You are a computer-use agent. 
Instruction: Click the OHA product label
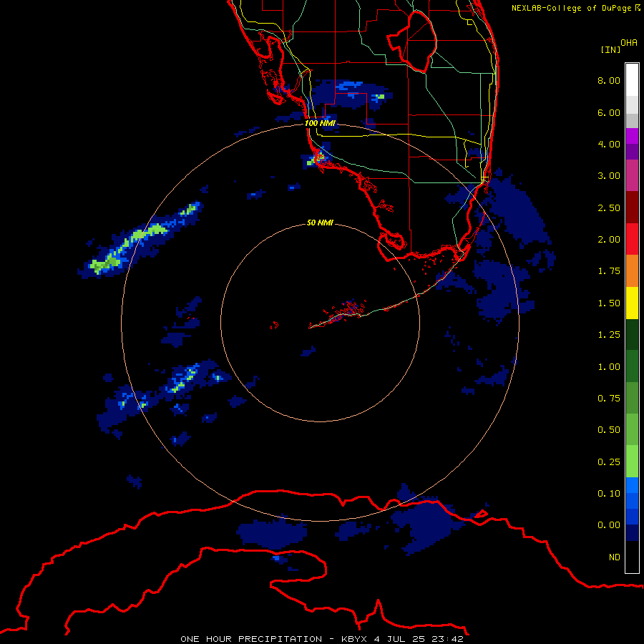click(x=629, y=43)
